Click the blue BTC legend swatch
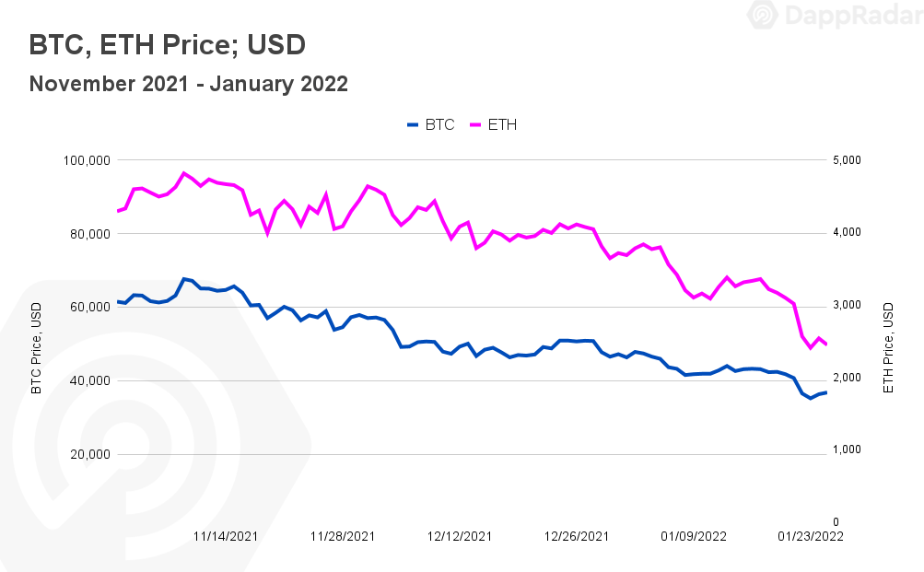Viewport: 924px width, 572px height. 413,125
